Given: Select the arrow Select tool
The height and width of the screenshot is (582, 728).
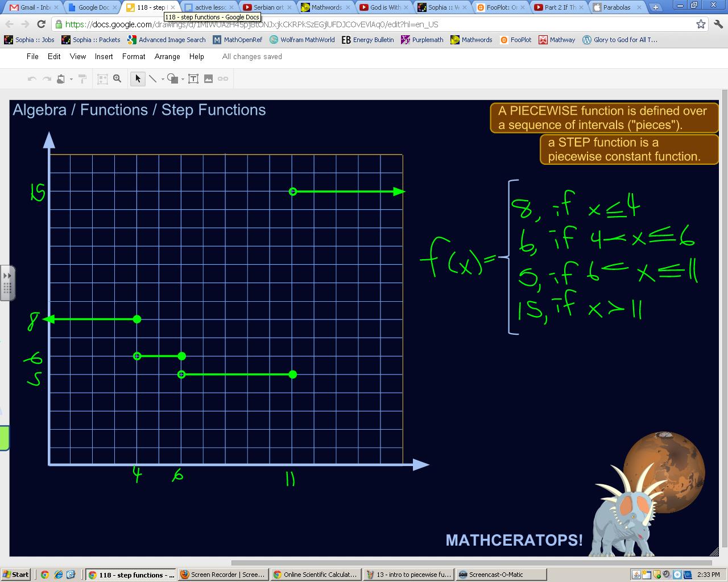Looking at the screenshot, I should (137, 79).
